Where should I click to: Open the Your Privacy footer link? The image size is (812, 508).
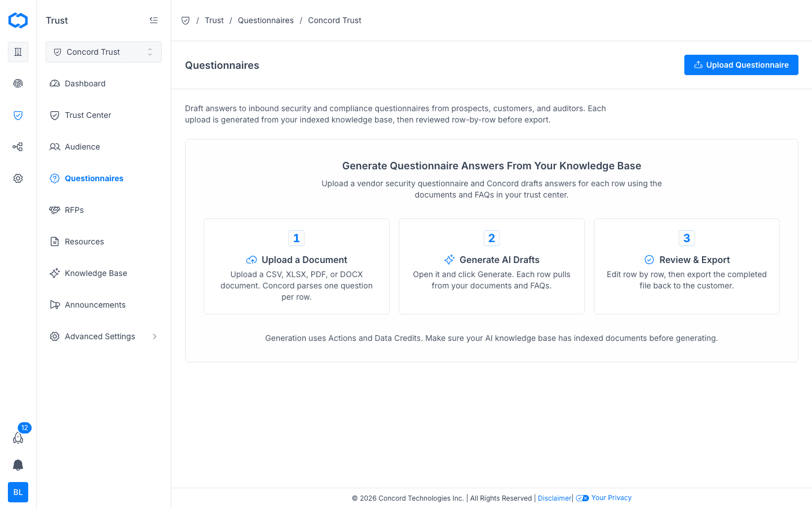(611, 498)
